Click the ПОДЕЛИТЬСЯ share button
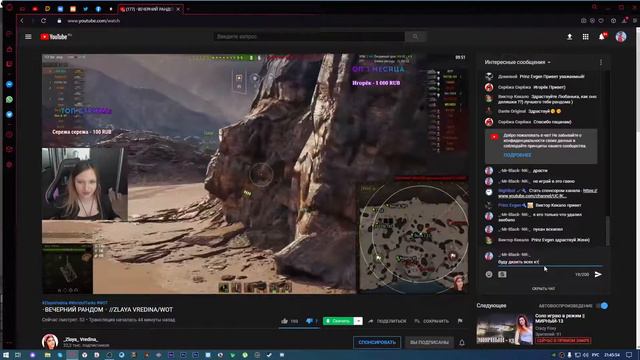The image size is (640, 360). click(x=387, y=321)
